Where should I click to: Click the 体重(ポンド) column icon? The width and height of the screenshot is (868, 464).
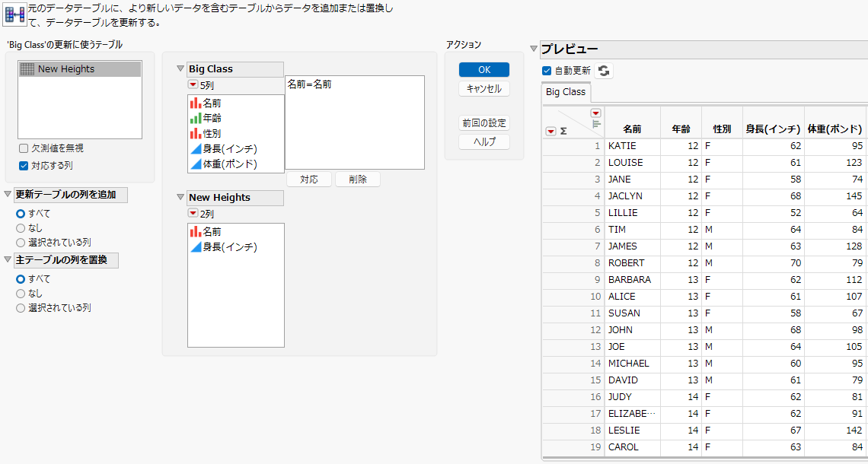point(196,164)
